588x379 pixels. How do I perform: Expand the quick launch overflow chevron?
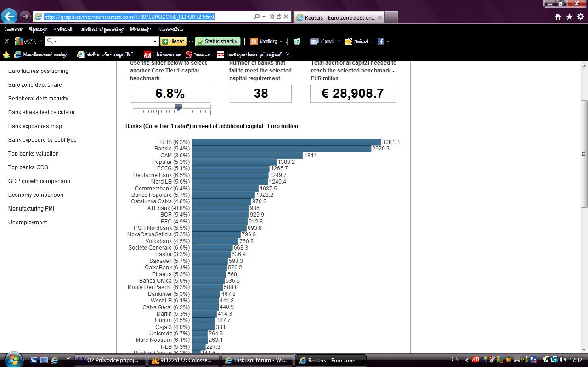tap(68, 358)
